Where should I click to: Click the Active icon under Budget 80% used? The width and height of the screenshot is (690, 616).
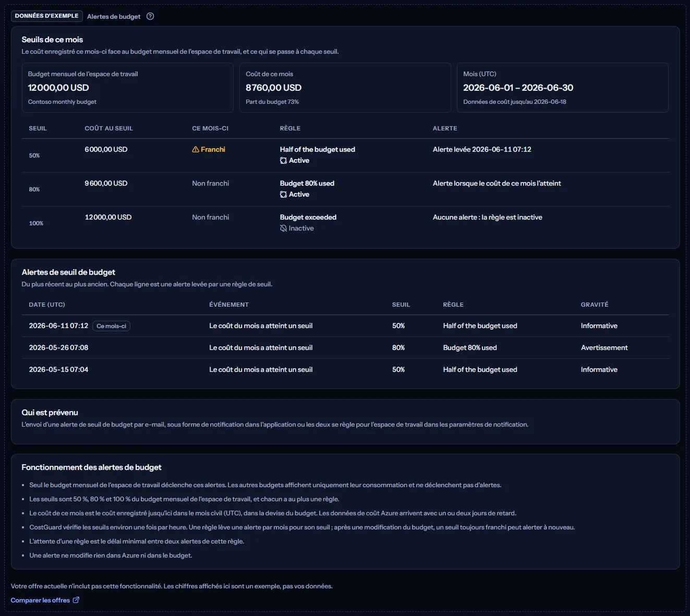click(283, 195)
